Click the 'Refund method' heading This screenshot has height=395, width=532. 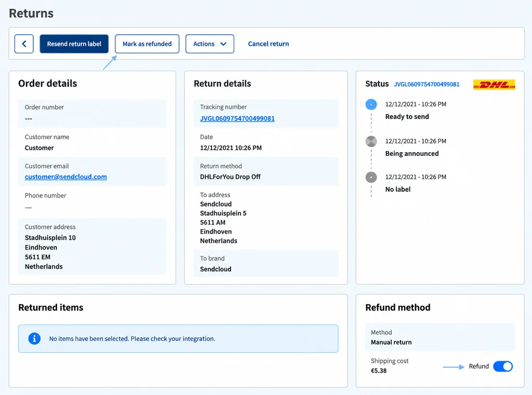point(397,308)
